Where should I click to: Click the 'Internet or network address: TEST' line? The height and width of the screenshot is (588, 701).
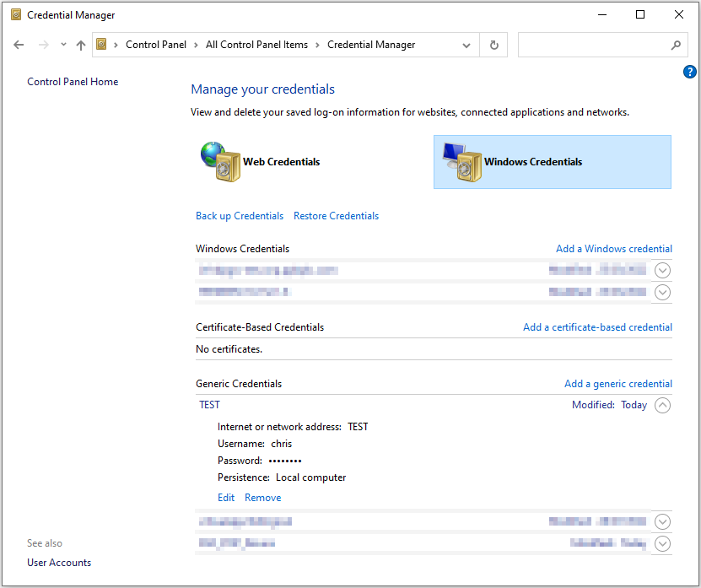coord(293,427)
